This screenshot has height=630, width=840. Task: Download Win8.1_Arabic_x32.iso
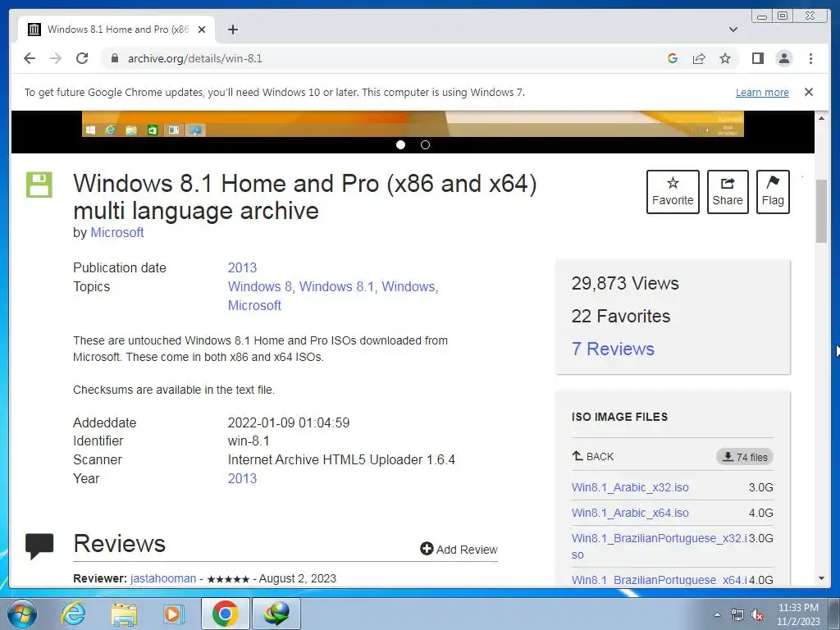tap(630, 487)
